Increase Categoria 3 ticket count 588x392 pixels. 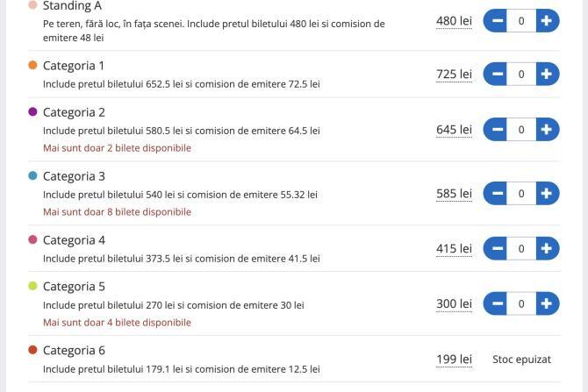(547, 193)
